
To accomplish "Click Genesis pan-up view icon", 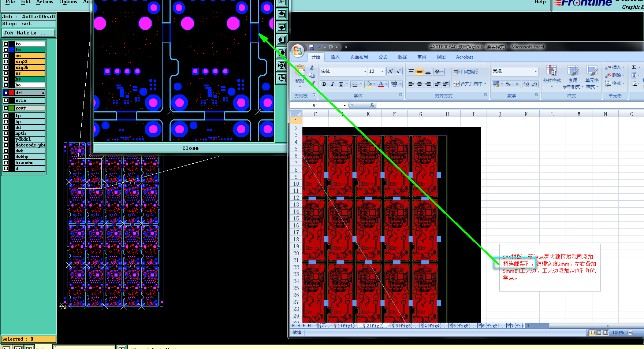I will point(282,14).
